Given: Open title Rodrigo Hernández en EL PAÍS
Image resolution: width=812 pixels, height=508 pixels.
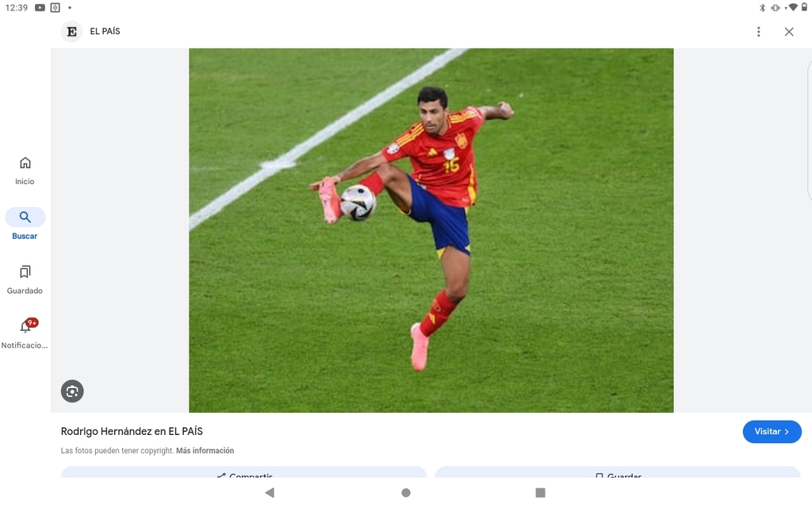Looking at the screenshot, I should [x=132, y=431].
